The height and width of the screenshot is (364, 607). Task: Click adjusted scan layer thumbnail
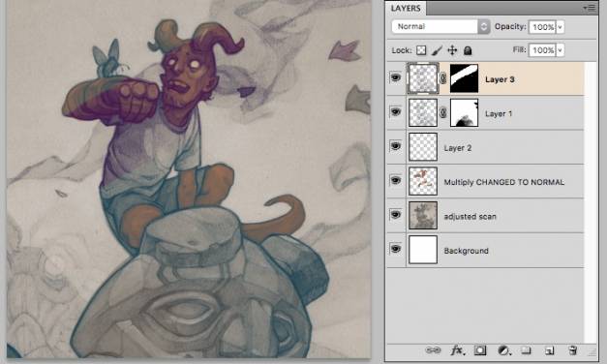[423, 215]
